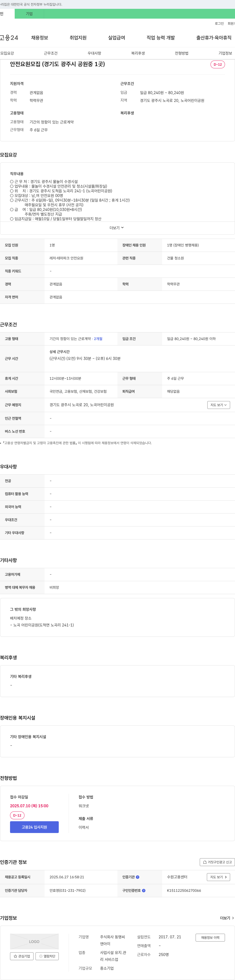Click the company LOGO placeholder image
This screenshot has height=980, width=235.
click(34, 942)
